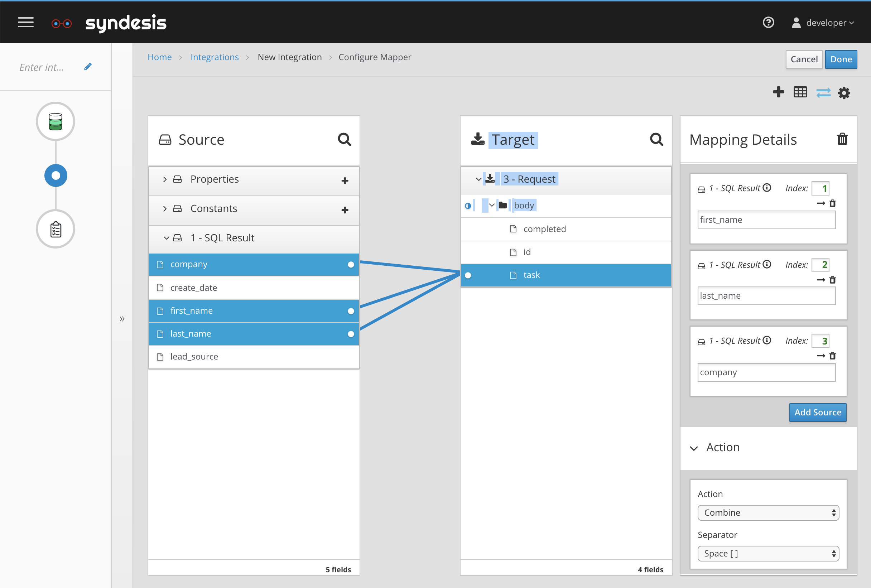Click the Add Source button
Image resolution: width=871 pixels, height=588 pixels.
click(x=817, y=412)
